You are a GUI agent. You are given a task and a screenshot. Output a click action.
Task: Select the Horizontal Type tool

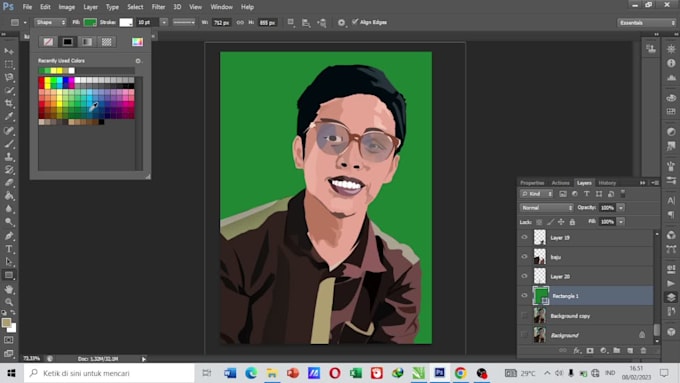[9, 249]
